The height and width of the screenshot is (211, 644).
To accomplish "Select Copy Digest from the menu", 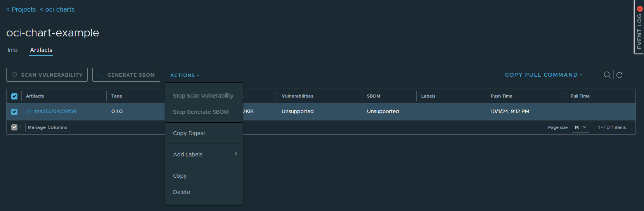I will pos(189,133).
